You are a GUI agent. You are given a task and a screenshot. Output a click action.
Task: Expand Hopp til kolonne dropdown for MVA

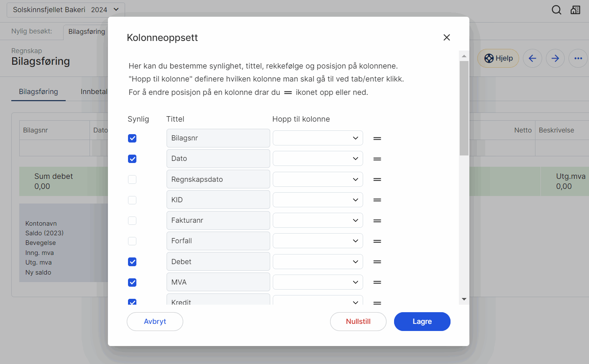tap(318, 283)
